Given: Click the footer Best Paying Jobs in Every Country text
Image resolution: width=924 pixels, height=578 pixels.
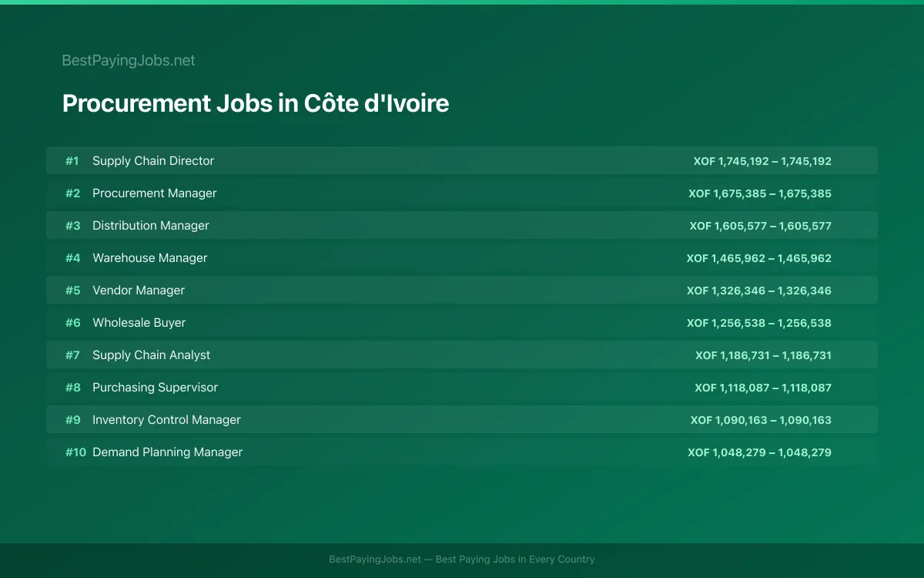Looking at the screenshot, I should pos(515,560).
